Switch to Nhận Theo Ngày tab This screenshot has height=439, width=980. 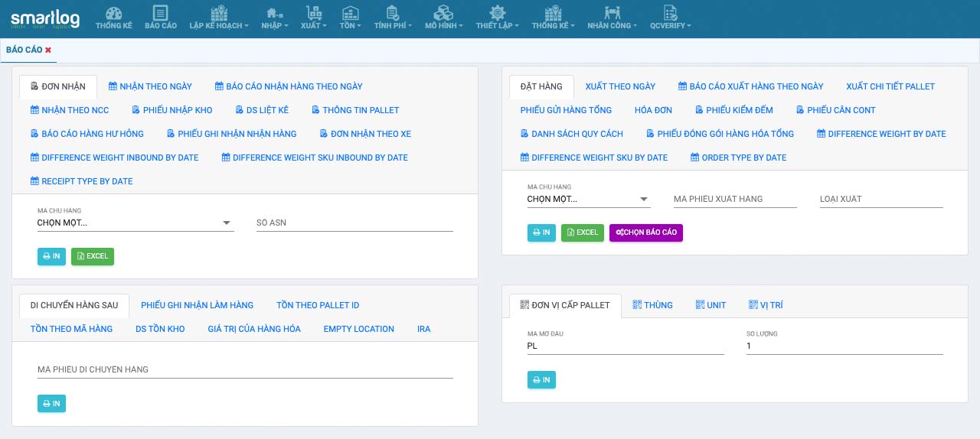pyautogui.click(x=150, y=86)
